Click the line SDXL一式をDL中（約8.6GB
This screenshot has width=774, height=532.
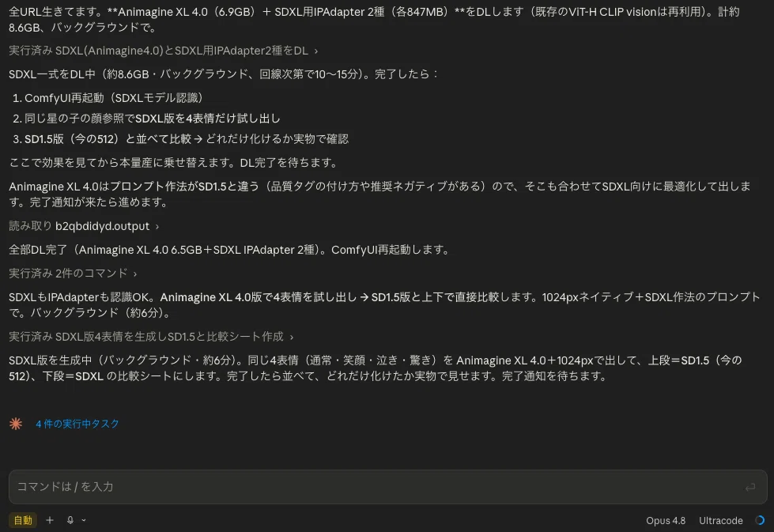click(224, 74)
